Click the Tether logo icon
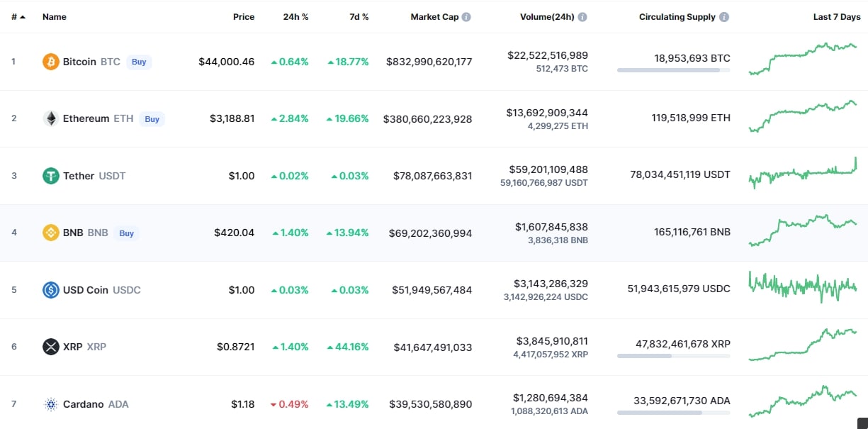868x429 pixels. [x=50, y=176]
